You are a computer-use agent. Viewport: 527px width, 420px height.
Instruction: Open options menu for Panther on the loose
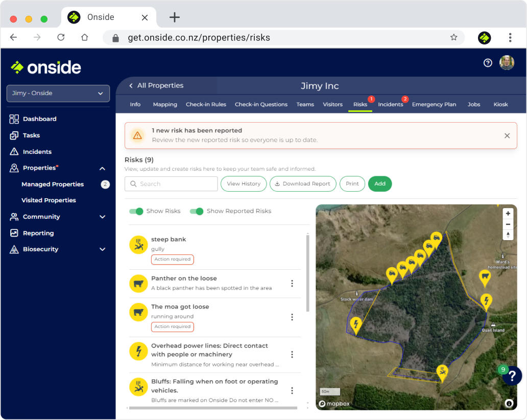[292, 284]
